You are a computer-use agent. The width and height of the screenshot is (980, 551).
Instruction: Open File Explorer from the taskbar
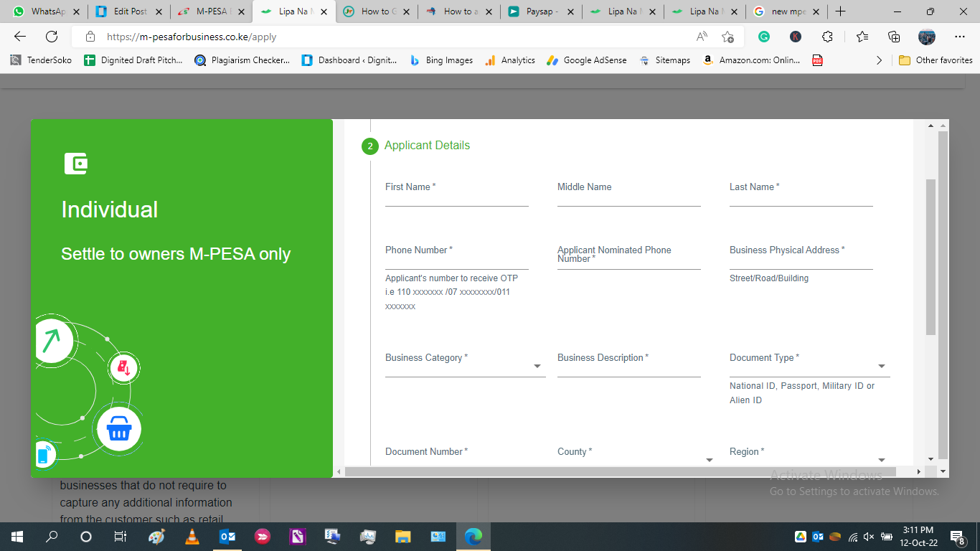click(x=402, y=537)
